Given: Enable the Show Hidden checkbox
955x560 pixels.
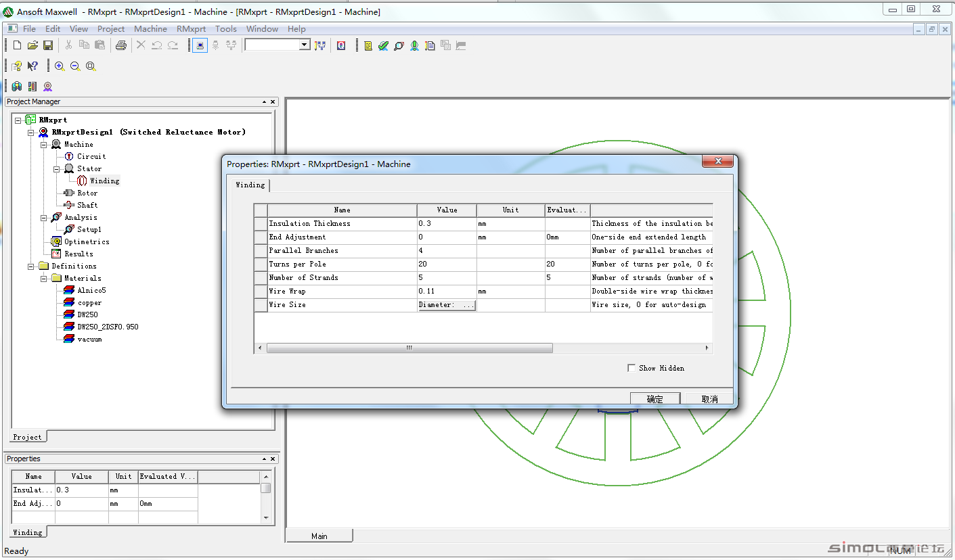Looking at the screenshot, I should coord(631,368).
